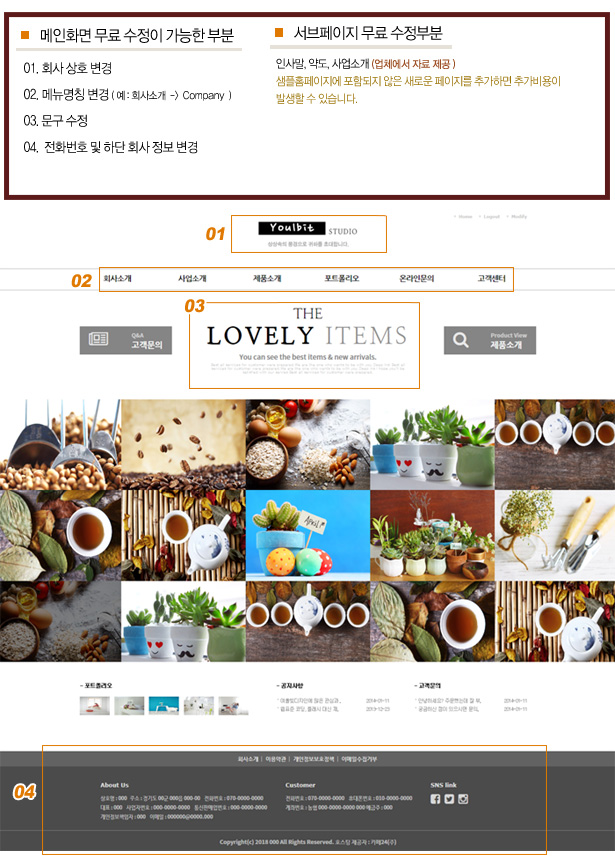Open the 개인정보보호정책 footer link

tap(313, 759)
